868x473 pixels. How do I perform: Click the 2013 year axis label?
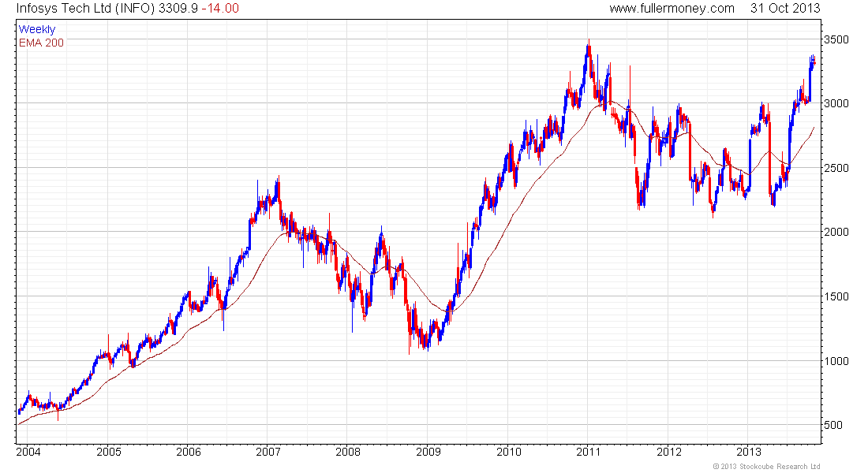(x=748, y=452)
